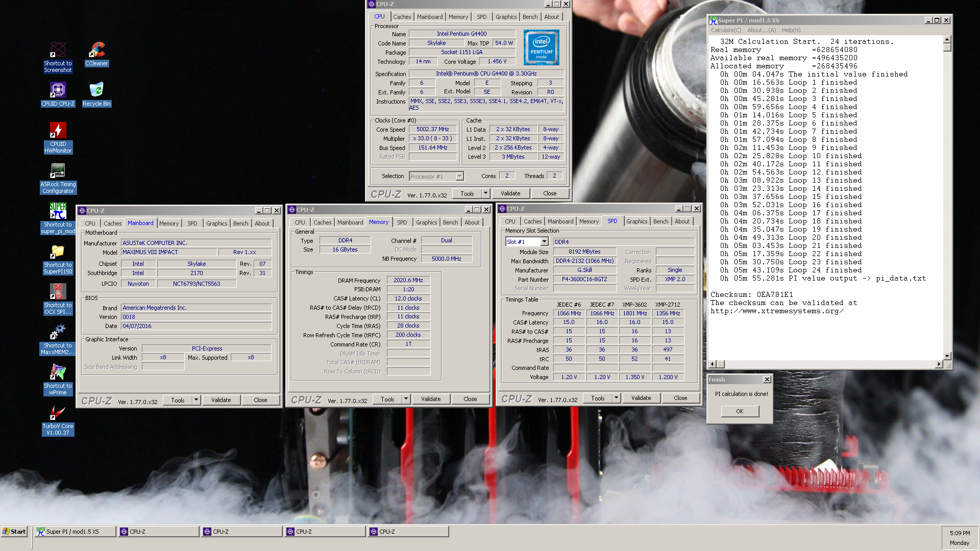Click the CPU-Z CPU window title icon
The width and height of the screenshot is (980, 551).
[x=372, y=4]
